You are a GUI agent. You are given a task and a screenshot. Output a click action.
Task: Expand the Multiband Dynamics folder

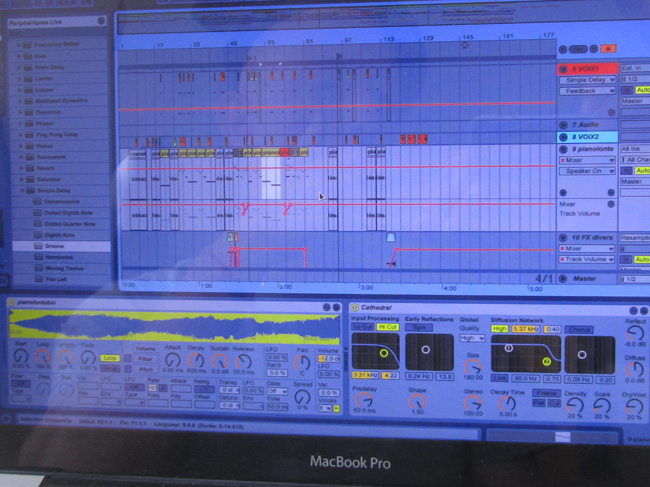(x=19, y=101)
